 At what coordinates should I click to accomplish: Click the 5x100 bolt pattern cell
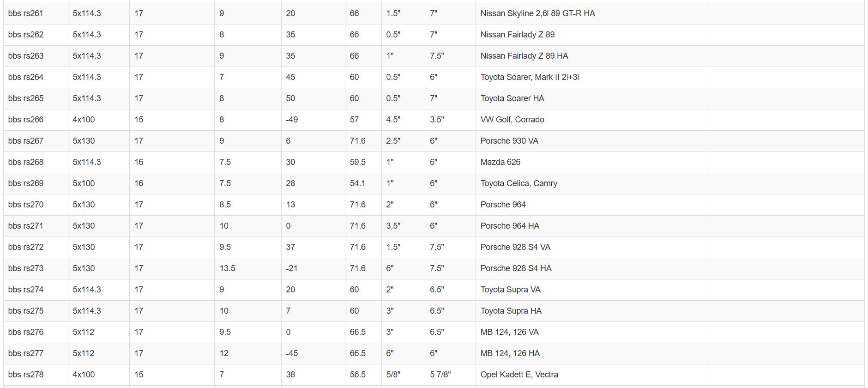coord(98,183)
